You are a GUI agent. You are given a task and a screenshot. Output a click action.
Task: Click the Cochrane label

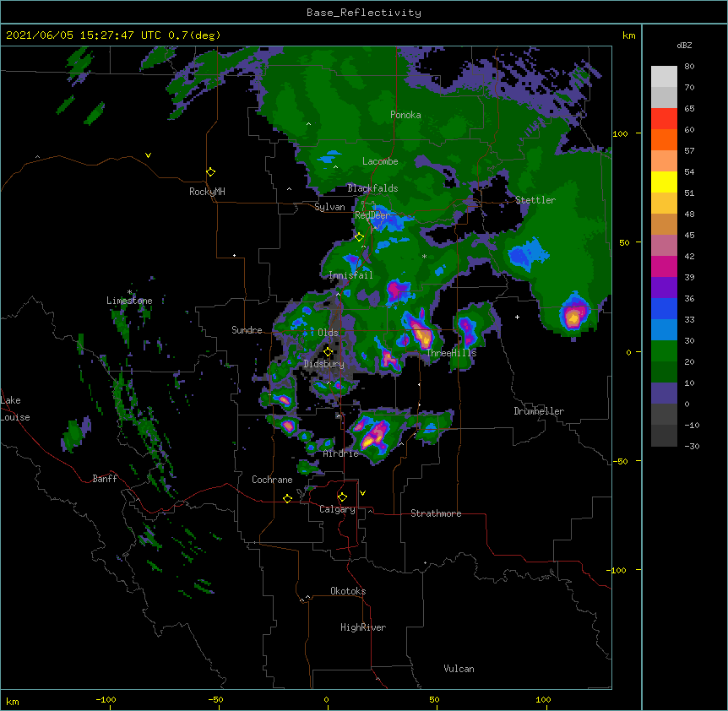[272, 480]
